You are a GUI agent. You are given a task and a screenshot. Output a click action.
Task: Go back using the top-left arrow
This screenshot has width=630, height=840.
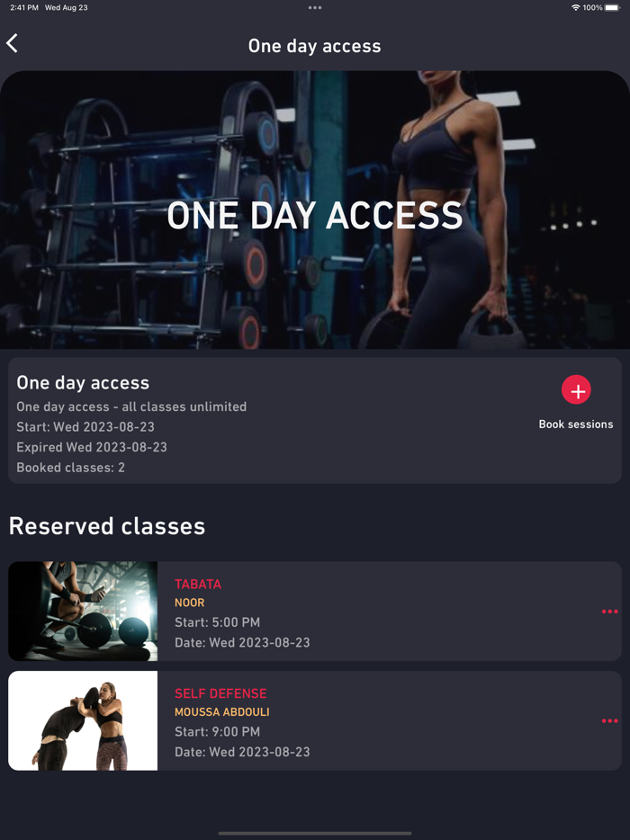[x=13, y=43]
